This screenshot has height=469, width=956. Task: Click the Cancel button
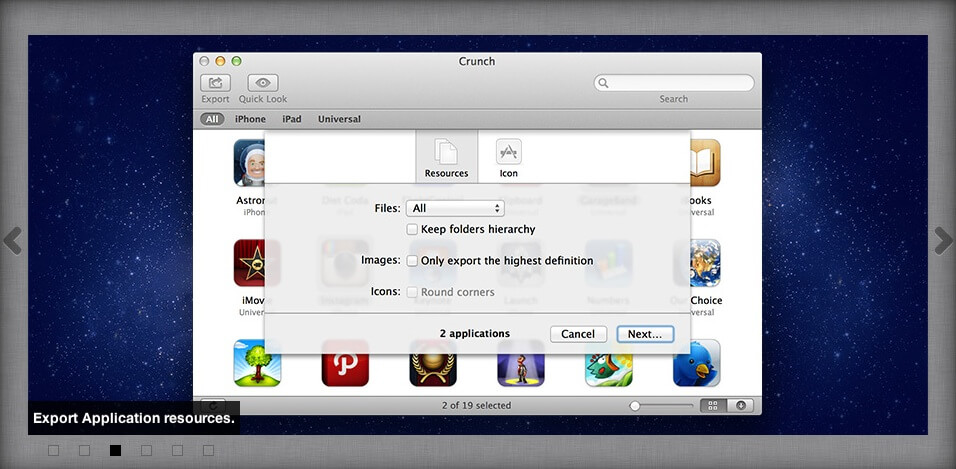click(578, 334)
